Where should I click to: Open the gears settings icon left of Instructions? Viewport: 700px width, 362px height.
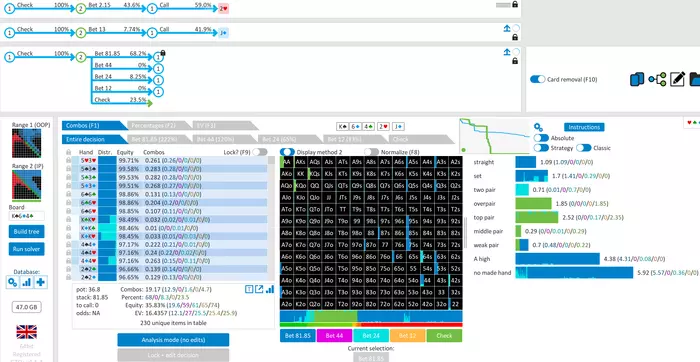pyautogui.click(x=538, y=127)
